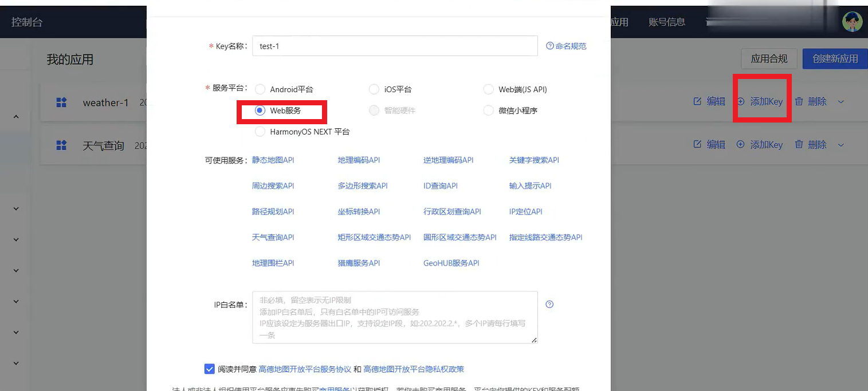Image resolution: width=868 pixels, height=391 pixels.
Task: Open the 输入提示API link
Action: [530, 185]
